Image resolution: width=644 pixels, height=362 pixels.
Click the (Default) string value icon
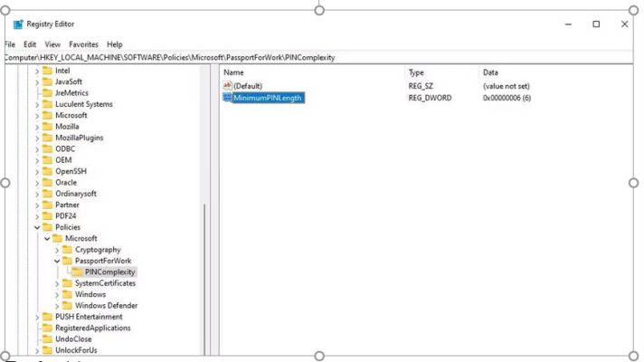click(x=227, y=85)
